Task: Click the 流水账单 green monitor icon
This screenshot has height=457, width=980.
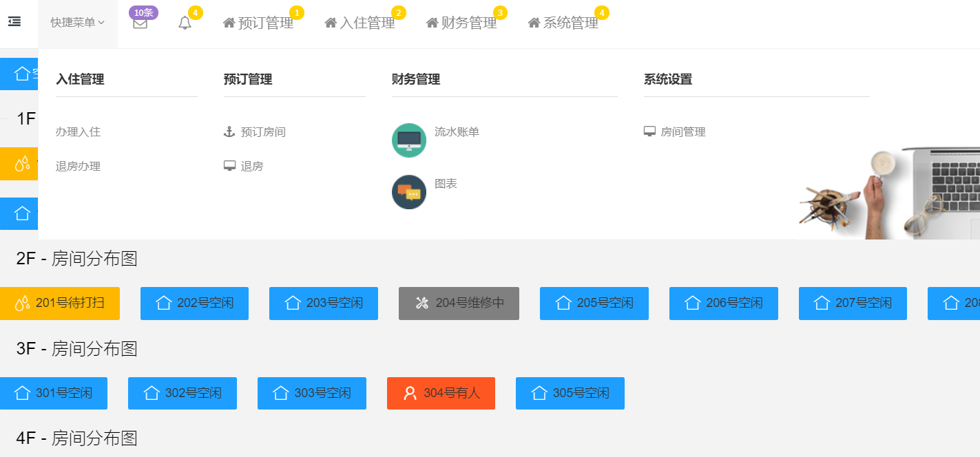Action: (408, 140)
